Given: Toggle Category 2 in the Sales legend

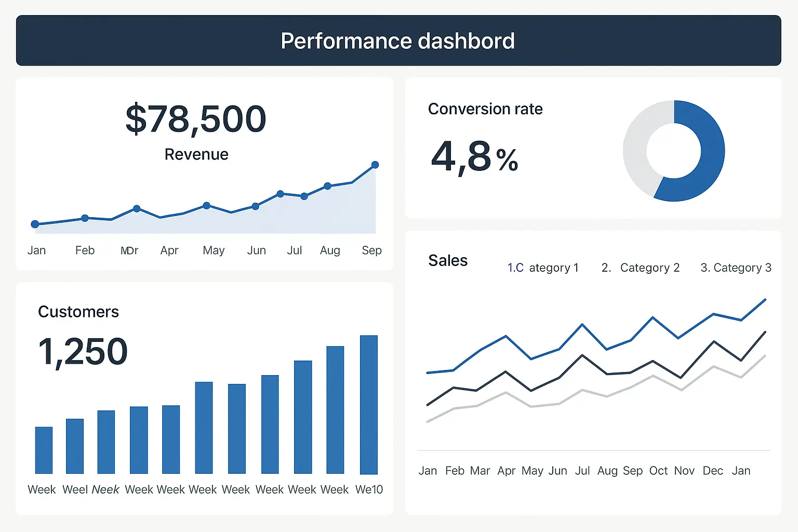Looking at the screenshot, I should tap(640, 268).
